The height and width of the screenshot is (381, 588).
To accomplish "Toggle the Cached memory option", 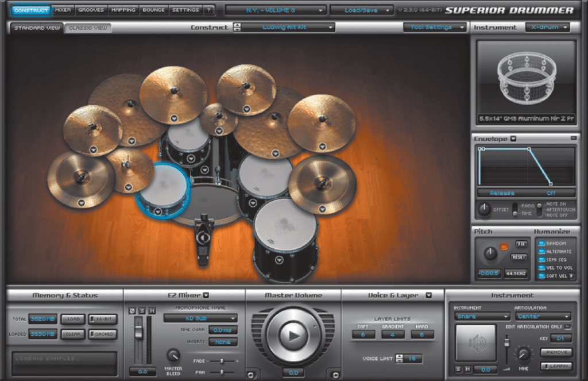I will click(103, 334).
